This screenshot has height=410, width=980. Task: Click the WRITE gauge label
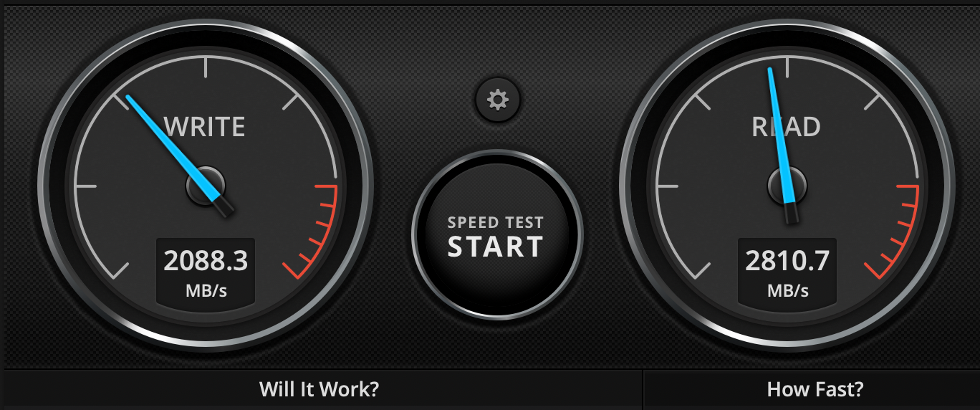(205, 127)
